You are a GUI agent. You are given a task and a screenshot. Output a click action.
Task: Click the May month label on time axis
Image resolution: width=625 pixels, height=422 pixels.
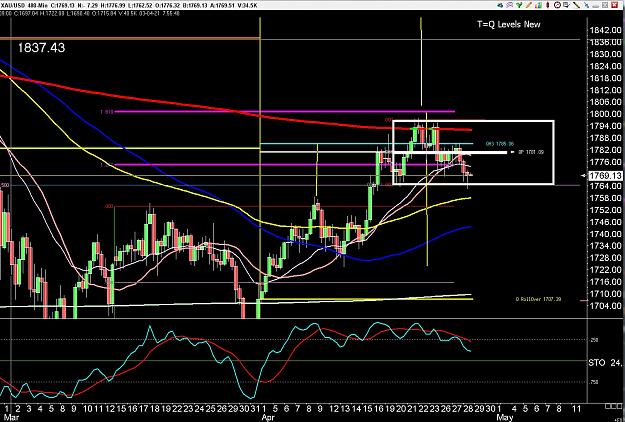pos(504,417)
